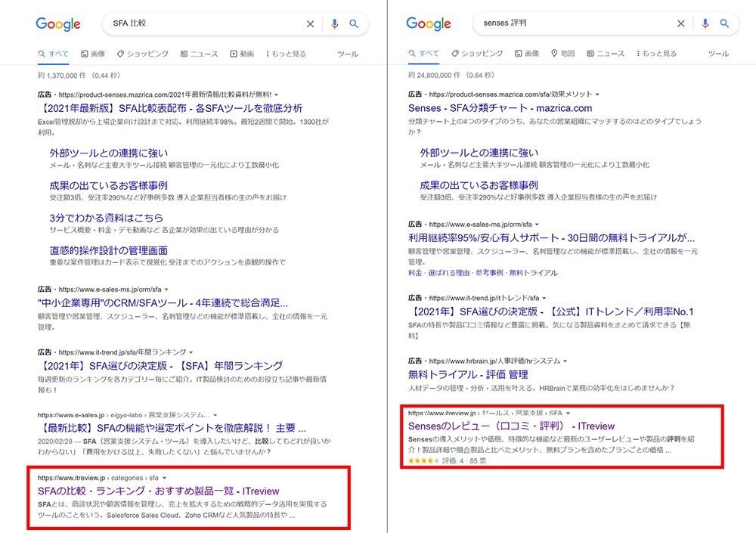Image resolution: width=756 pixels, height=533 pixels.
Task: Start voice search beside the 'SFA 比較' query
Action: click(335, 23)
